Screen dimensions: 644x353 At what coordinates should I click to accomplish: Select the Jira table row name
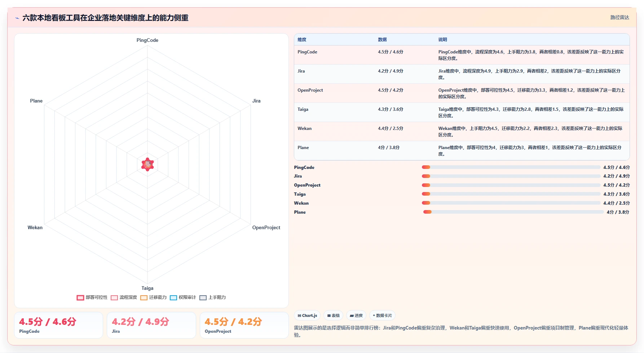click(301, 71)
